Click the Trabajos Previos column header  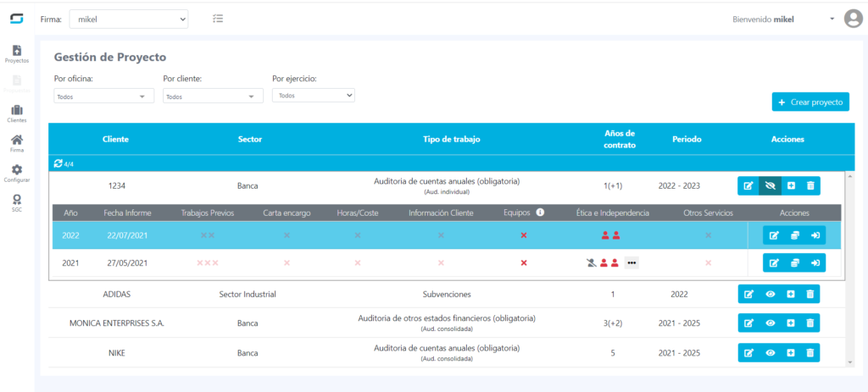click(x=208, y=213)
